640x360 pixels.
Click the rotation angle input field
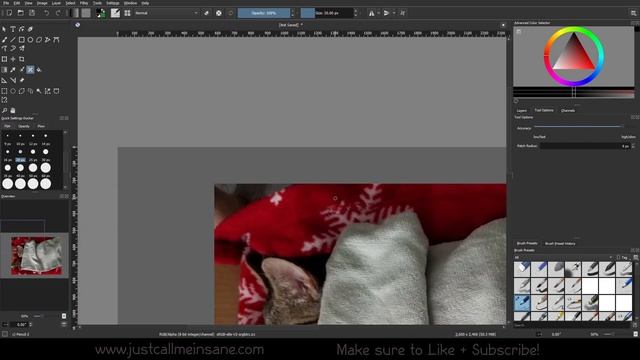20,324
